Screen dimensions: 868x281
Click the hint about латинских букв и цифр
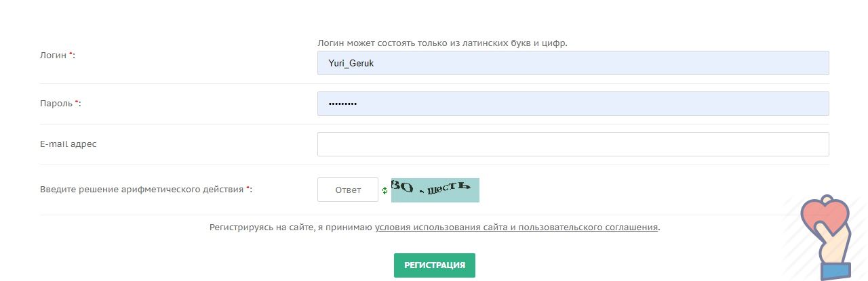(442, 43)
